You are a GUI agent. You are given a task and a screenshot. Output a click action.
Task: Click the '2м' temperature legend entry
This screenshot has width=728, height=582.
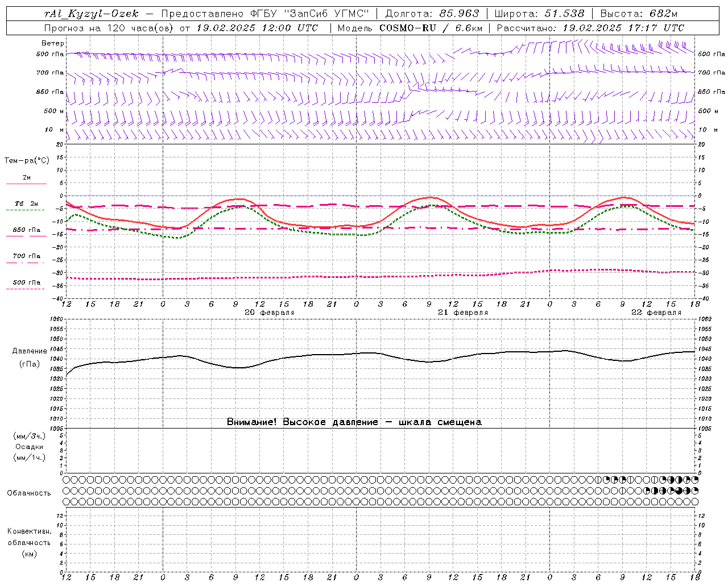coord(27,177)
